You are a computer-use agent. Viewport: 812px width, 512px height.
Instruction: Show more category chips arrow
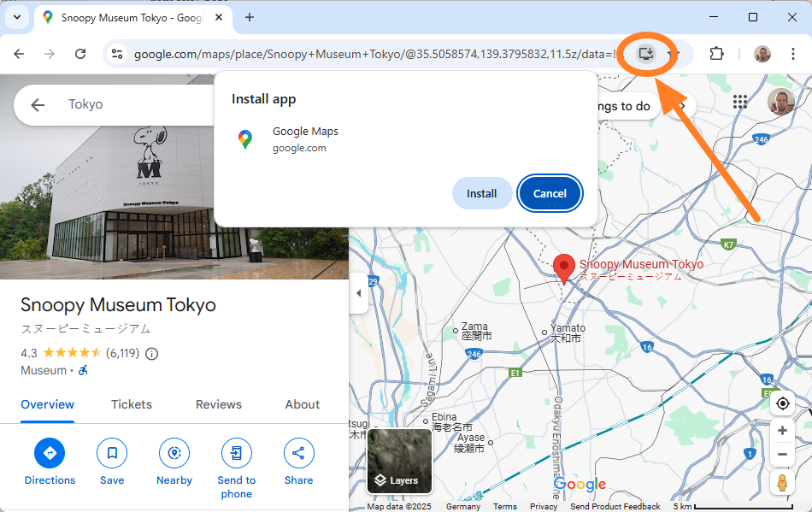(683, 106)
